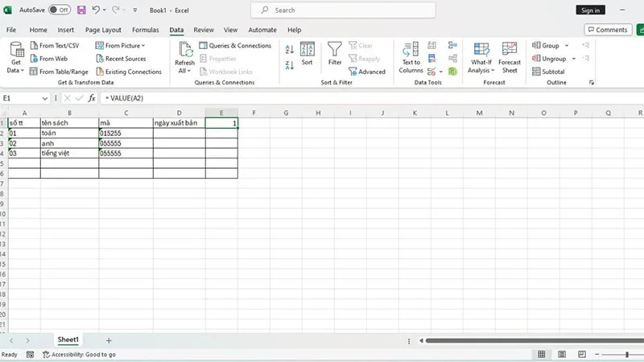Load data From Table/Range
Screen dimensions: 644x362
tap(59, 72)
